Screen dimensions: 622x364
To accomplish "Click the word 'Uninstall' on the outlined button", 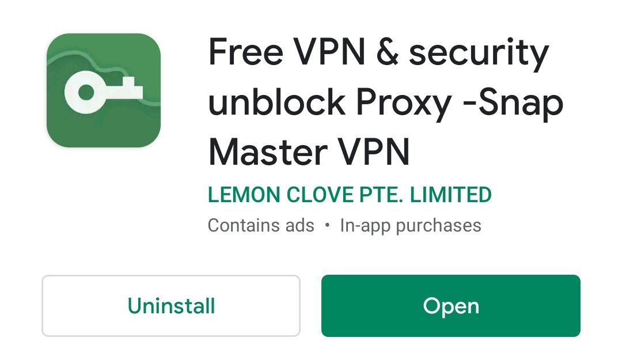I will [x=172, y=306].
